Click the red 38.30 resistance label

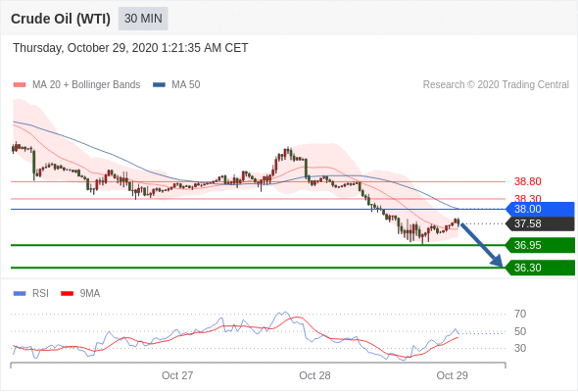tap(528, 198)
